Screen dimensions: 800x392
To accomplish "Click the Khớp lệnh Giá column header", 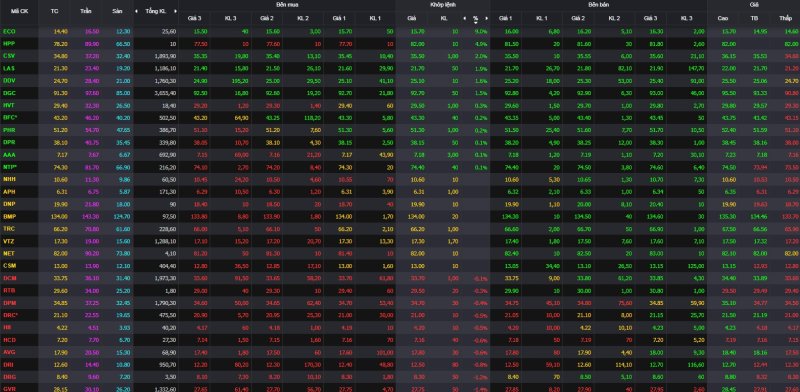I will pos(412,18).
